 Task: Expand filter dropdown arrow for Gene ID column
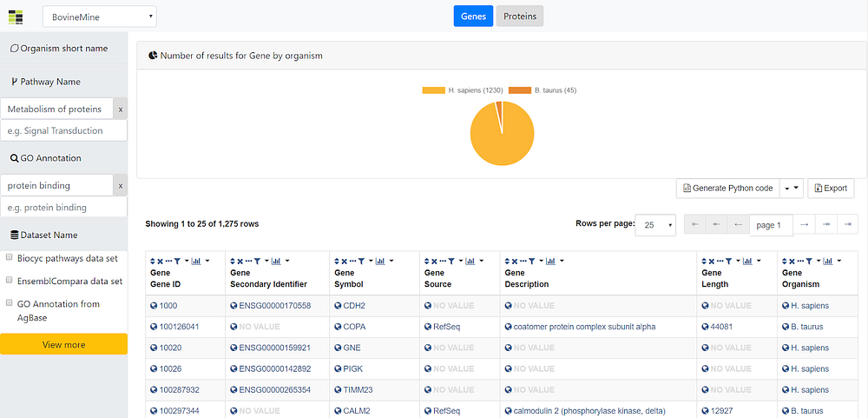pos(187,261)
